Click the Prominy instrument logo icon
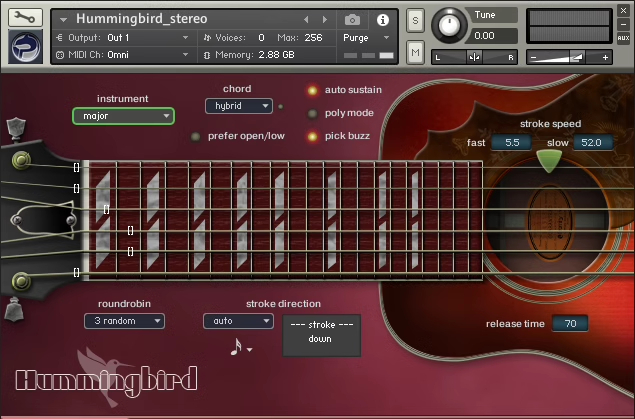Screen dimensions: 635x419 (25, 47)
